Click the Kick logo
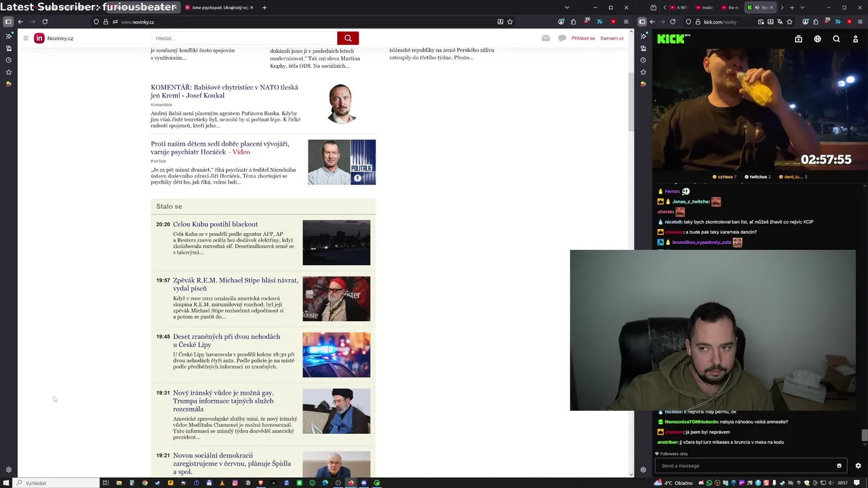 671,39
